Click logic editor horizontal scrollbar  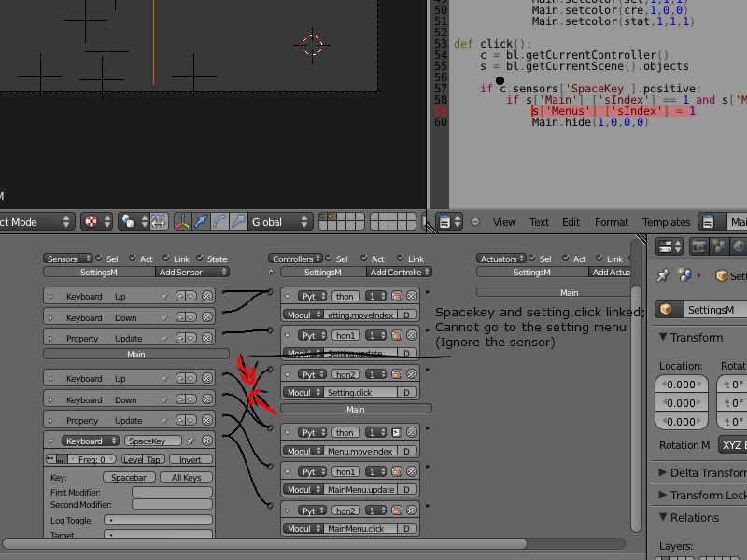pyautogui.click(x=264, y=543)
